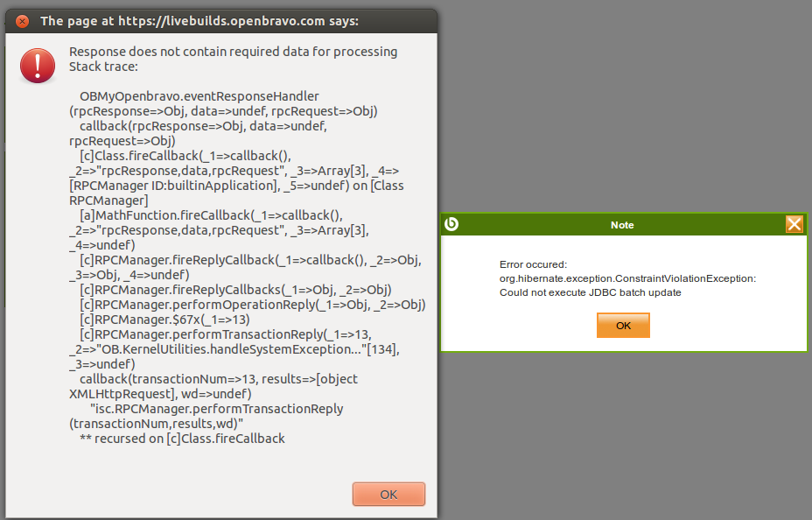
Task: Click 'Error occured:' text in Note
Action: pyautogui.click(x=534, y=264)
